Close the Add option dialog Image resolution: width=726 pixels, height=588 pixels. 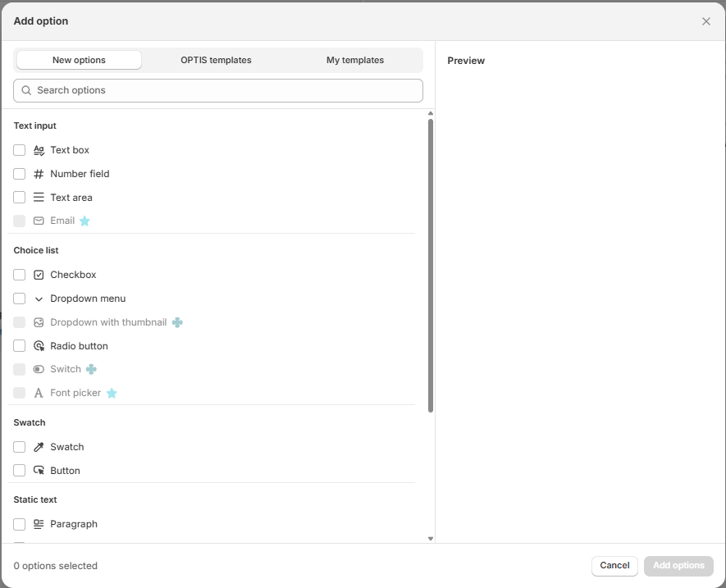point(706,21)
